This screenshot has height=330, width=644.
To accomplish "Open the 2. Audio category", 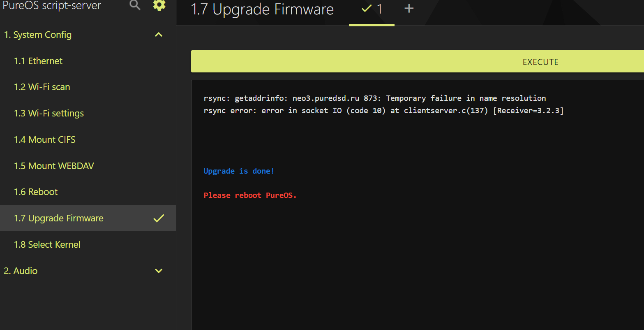I will 21,271.
